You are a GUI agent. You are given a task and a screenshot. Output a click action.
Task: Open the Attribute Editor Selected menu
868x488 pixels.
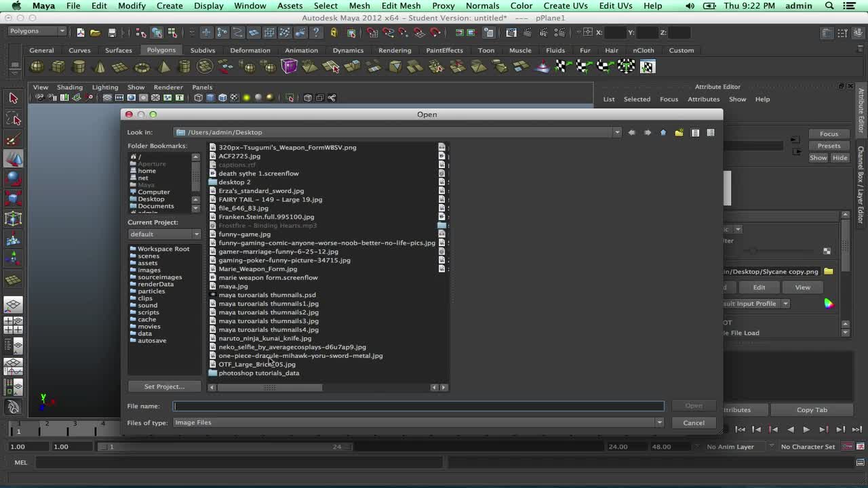637,99
